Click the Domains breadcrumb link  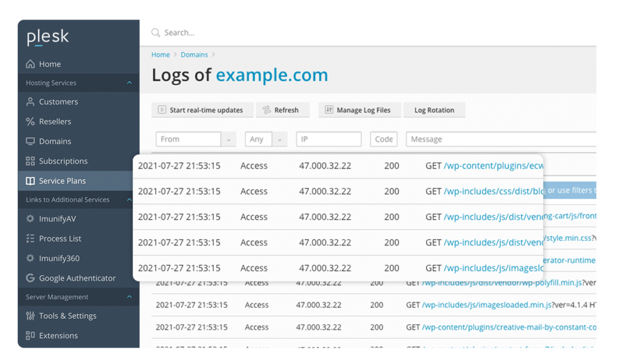pyautogui.click(x=194, y=54)
